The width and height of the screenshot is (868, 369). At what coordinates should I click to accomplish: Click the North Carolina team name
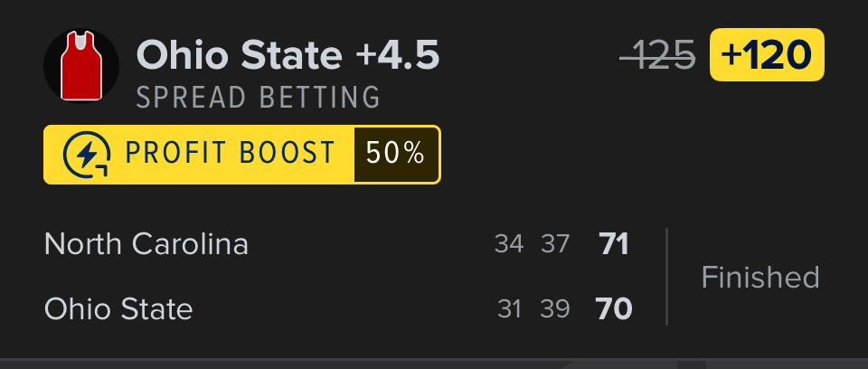point(146,244)
